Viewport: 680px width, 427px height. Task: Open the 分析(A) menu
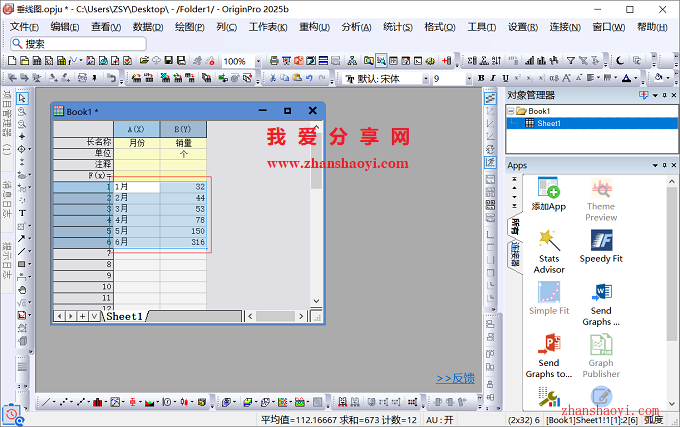(356, 27)
